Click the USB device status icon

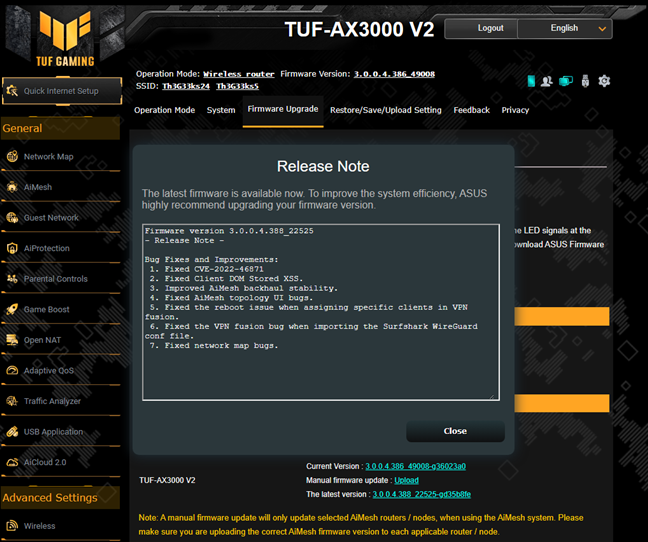[x=585, y=81]
